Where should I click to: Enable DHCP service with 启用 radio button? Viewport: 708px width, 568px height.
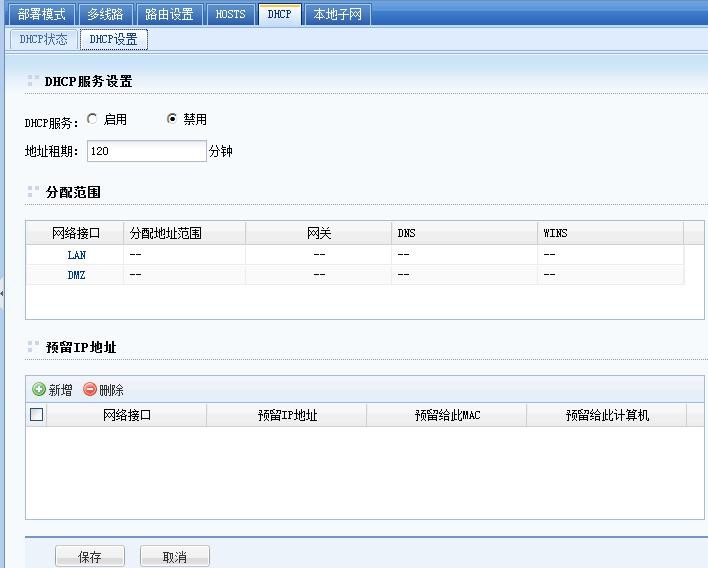click(x=93, y=119)
